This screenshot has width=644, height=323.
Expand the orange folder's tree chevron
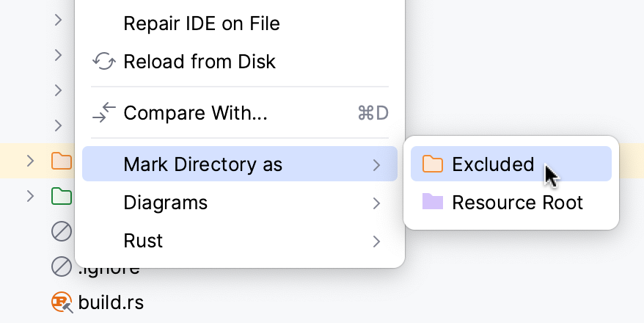pyautogui.click(x=30, y=161)
